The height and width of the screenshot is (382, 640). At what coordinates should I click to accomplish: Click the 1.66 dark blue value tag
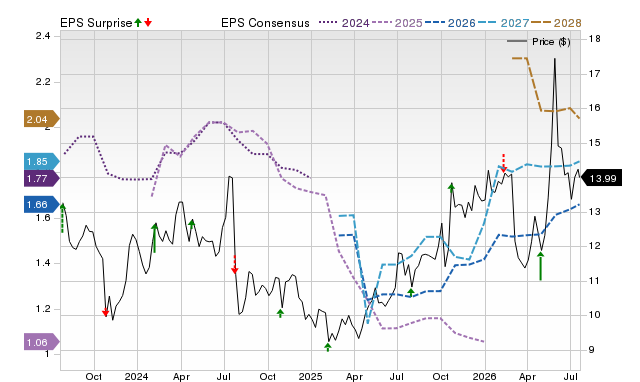tap(41, 204)
